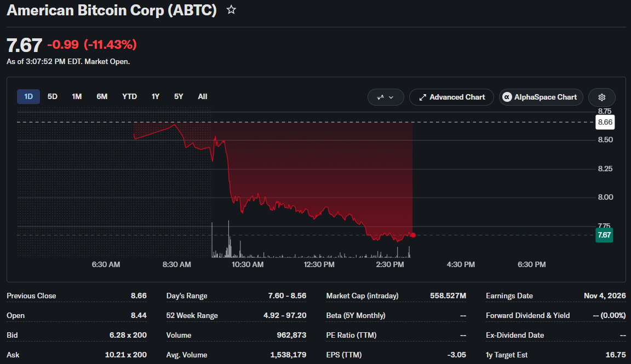Click the 10:30 AM axis label

[248, 265]
